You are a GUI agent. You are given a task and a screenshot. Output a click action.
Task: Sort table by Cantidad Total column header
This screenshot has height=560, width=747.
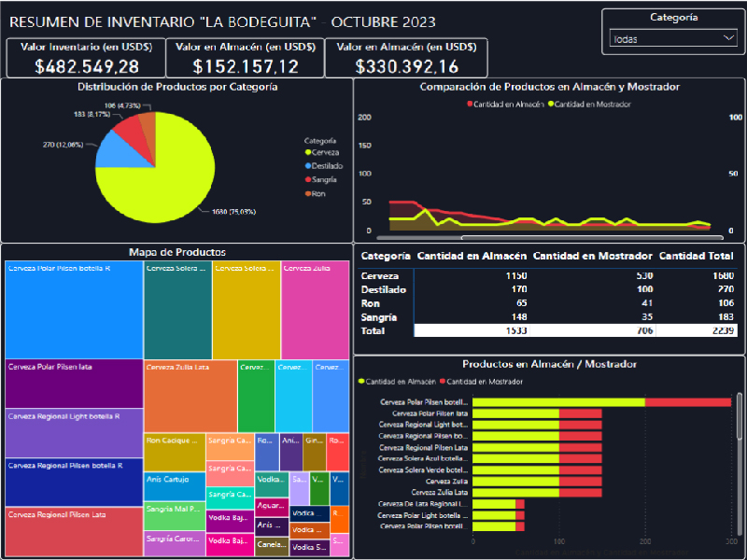click(696, 256)
